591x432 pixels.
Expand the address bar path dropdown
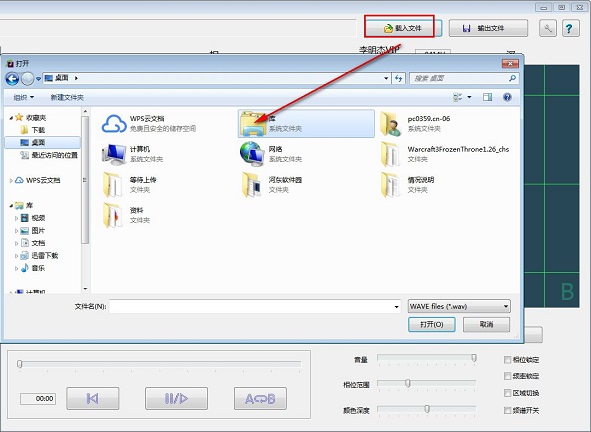tap(386, 78)
